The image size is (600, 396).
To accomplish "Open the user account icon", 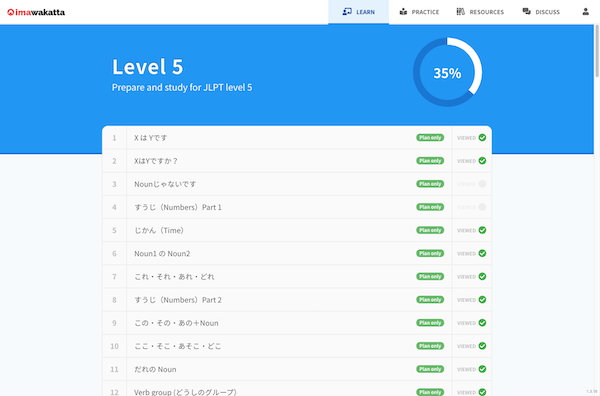I will (585, 12).
